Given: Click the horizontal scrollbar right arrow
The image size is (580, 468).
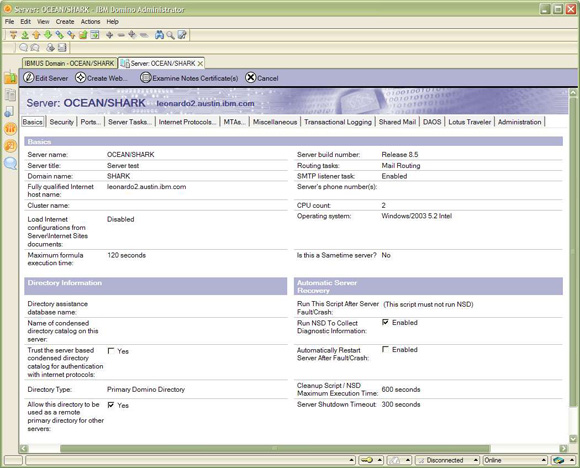Looking at the screenshot, I should click(x=563, y=448).
